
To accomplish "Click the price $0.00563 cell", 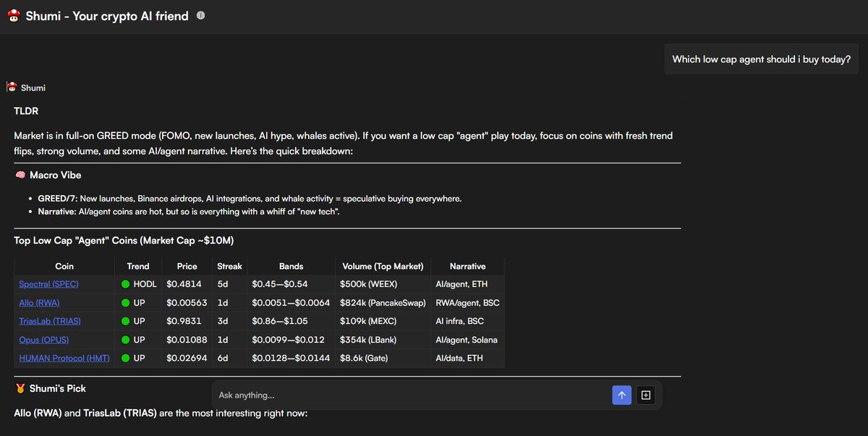I will 187,303.
